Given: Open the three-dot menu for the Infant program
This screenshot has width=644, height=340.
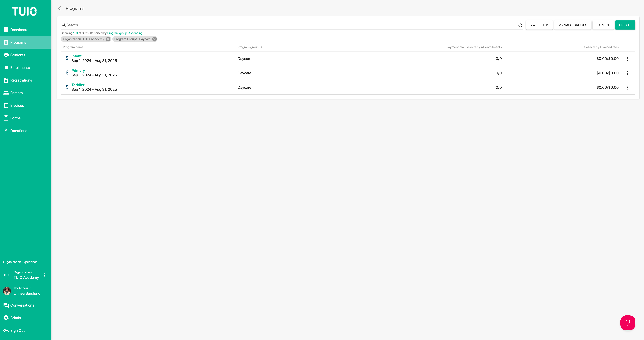Looking at the screenshot, I should coord(628,58).
